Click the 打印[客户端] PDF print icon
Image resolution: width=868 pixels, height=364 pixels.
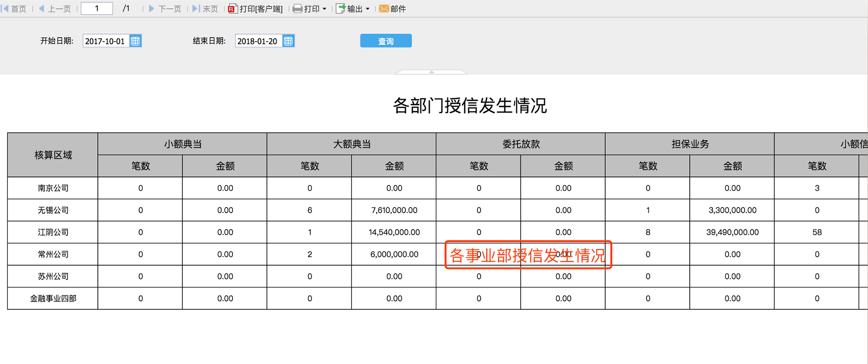coord(232,9)
